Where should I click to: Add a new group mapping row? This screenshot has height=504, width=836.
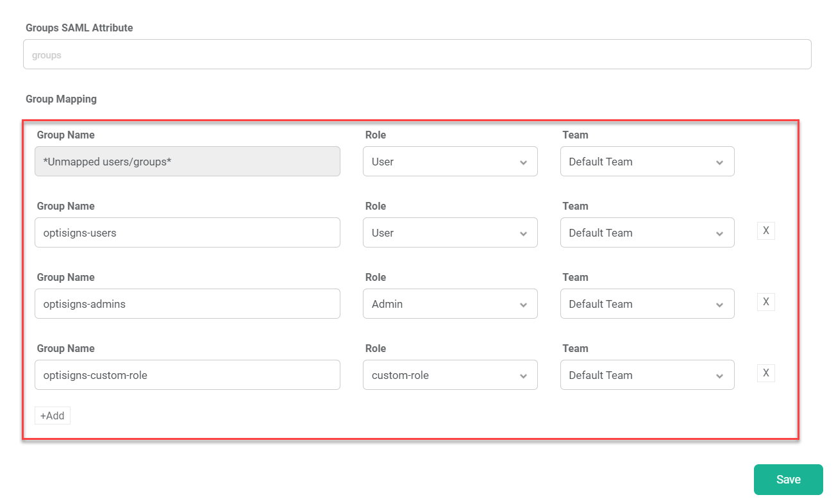[53, 416]
